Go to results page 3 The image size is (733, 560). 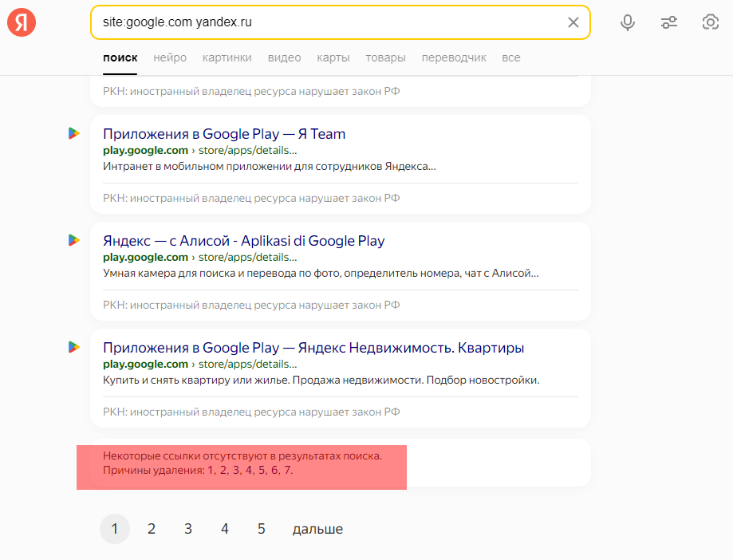(x=188, y=529)
